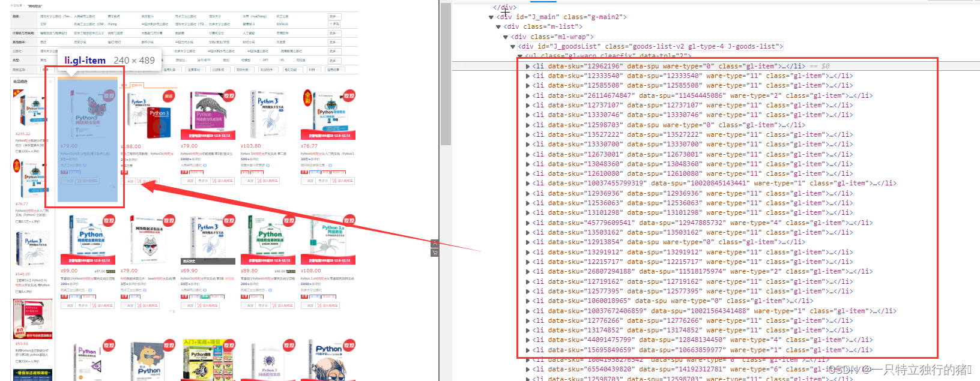The width and height of the screenshot is (980, 381).
Task: Expand li node with data-sku 26114674847
Action: tap(528, 95)
